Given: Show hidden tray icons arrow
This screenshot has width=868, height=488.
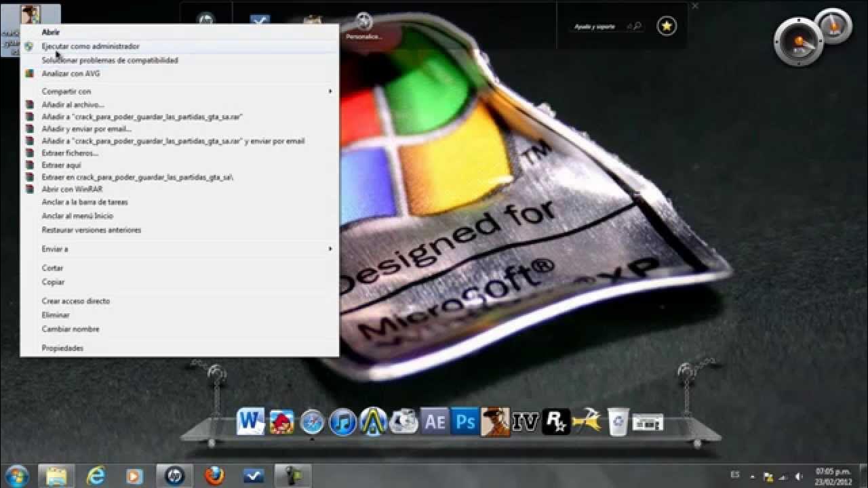Looking at the screenshot, I should [x=752, y=476].
